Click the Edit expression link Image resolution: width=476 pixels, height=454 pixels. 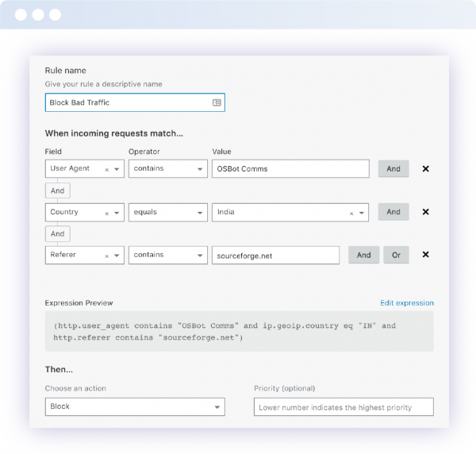pyautogui.click(x=407, y=303)
